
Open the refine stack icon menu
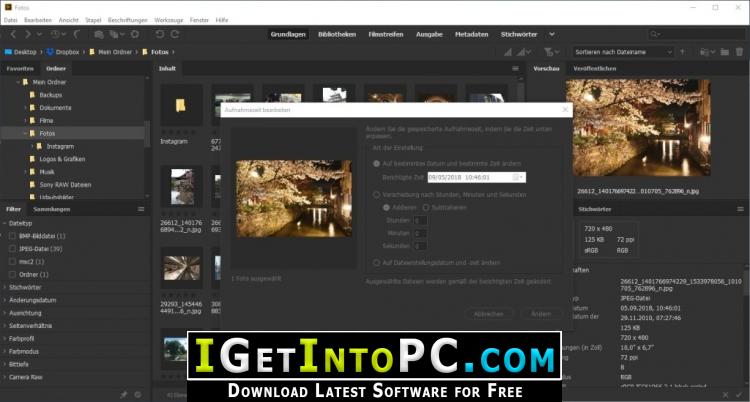coord(116,34)
